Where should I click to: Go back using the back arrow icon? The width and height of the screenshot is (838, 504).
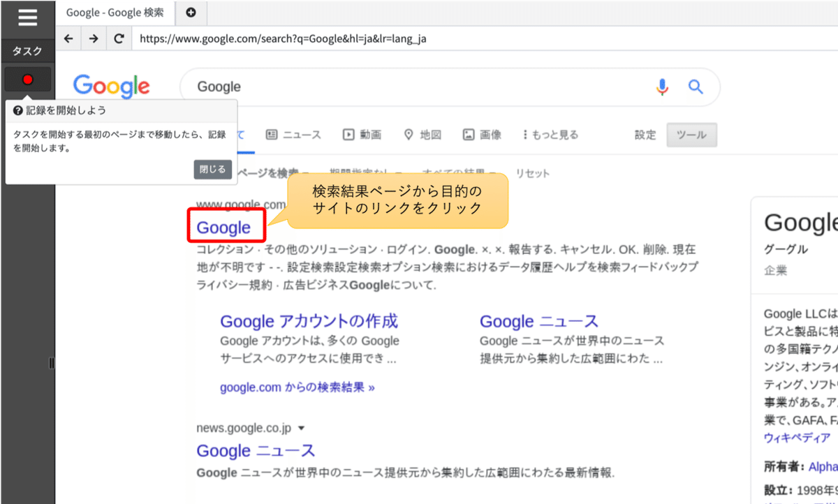pyautogui.click(x=68, y=38)
